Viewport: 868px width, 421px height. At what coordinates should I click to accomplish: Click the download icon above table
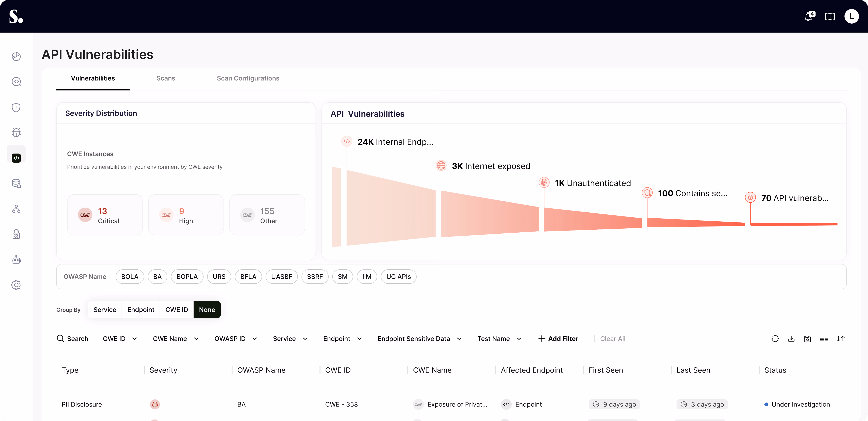[x=791, y=338]
